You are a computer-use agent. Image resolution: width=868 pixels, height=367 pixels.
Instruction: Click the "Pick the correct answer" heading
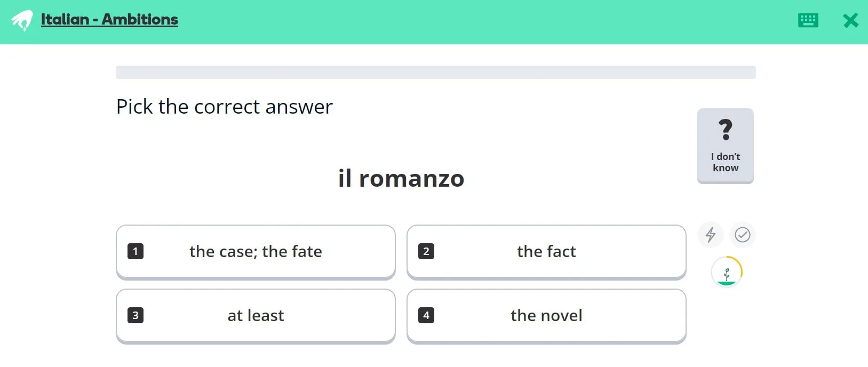coord(224,107)
